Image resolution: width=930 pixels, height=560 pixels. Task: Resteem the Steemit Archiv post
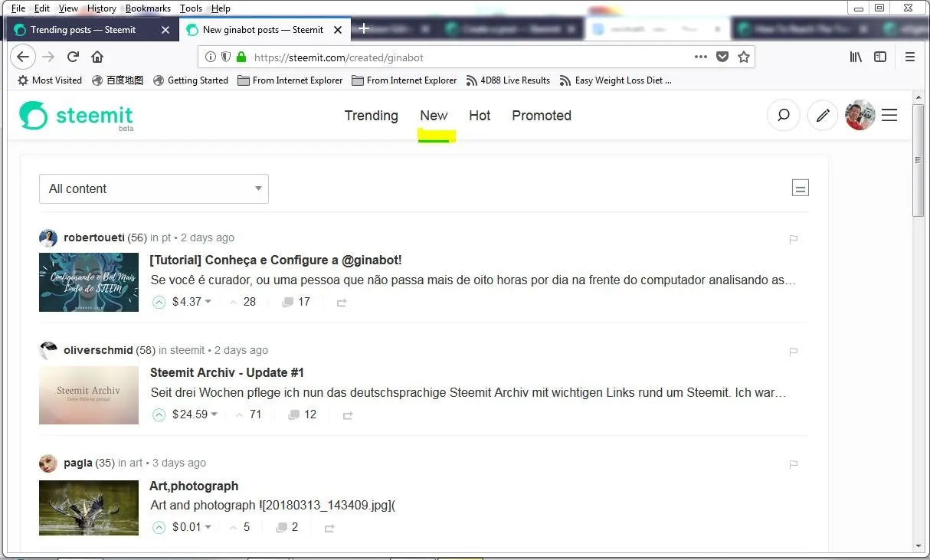click(348, 415)
